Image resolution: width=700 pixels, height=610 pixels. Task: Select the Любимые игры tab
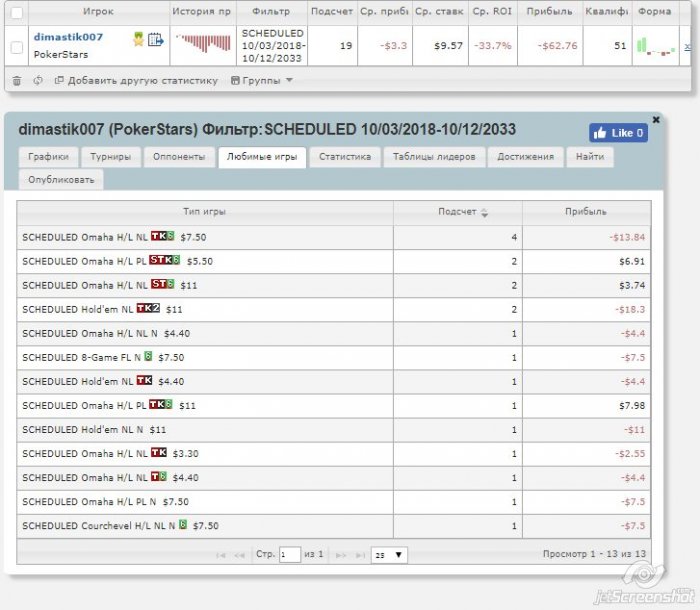pos(262,157)
